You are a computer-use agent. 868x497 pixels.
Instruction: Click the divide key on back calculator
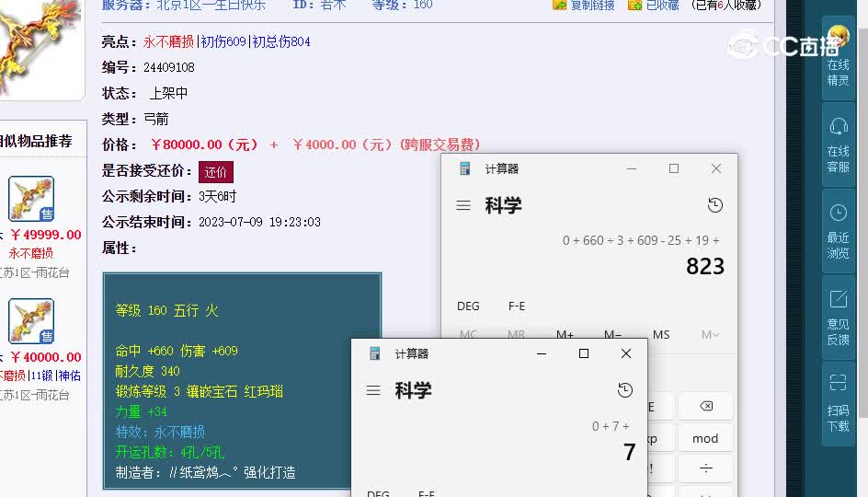coord(706,468)
